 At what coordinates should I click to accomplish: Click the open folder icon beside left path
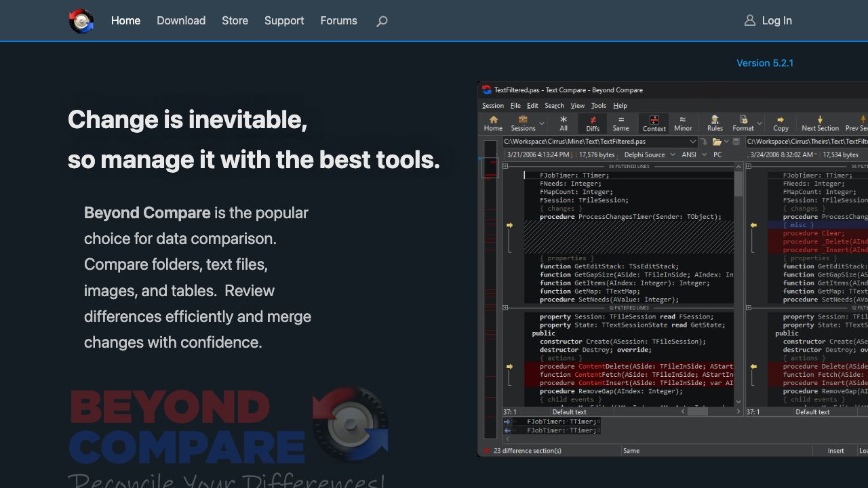coord(716,142)
